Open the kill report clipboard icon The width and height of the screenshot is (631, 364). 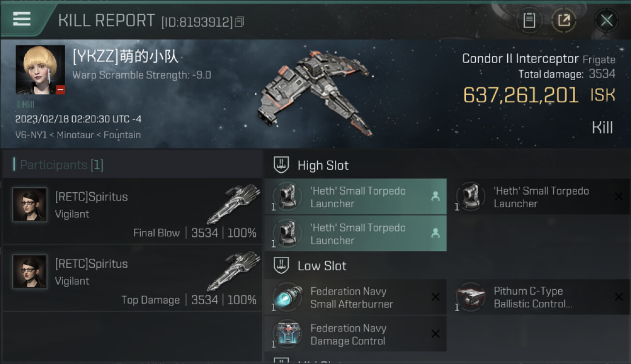(529, 20)
